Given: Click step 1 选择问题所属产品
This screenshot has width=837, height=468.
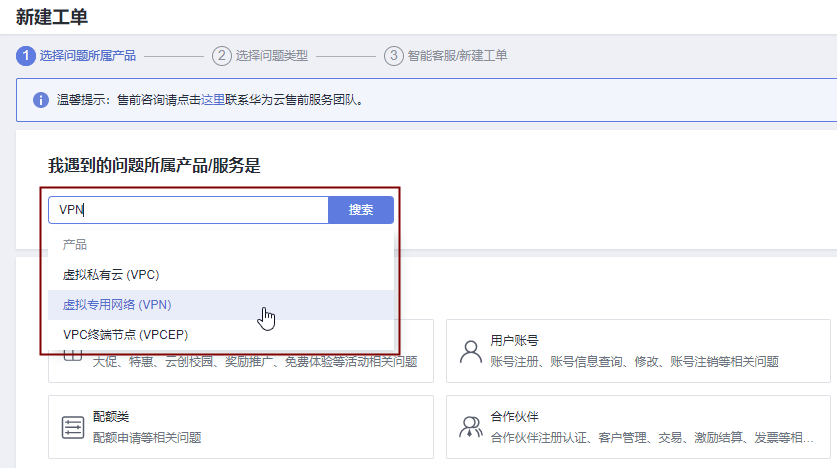Looking at the screenshot, I should [76, 55].
